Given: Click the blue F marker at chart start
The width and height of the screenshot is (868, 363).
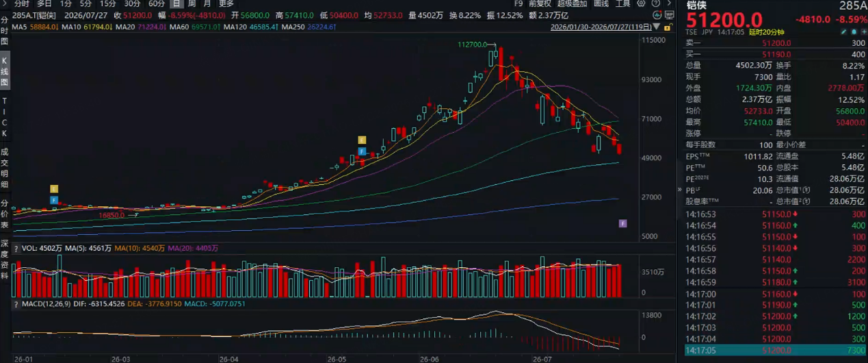Looking at the screenshot, I should point(53,200).
